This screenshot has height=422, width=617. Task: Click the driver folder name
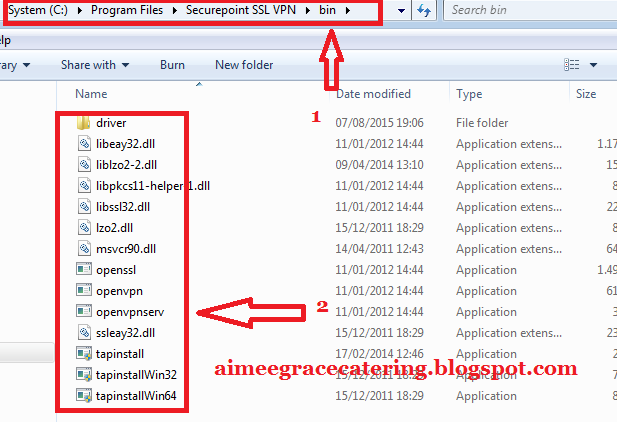coord(111,123)
